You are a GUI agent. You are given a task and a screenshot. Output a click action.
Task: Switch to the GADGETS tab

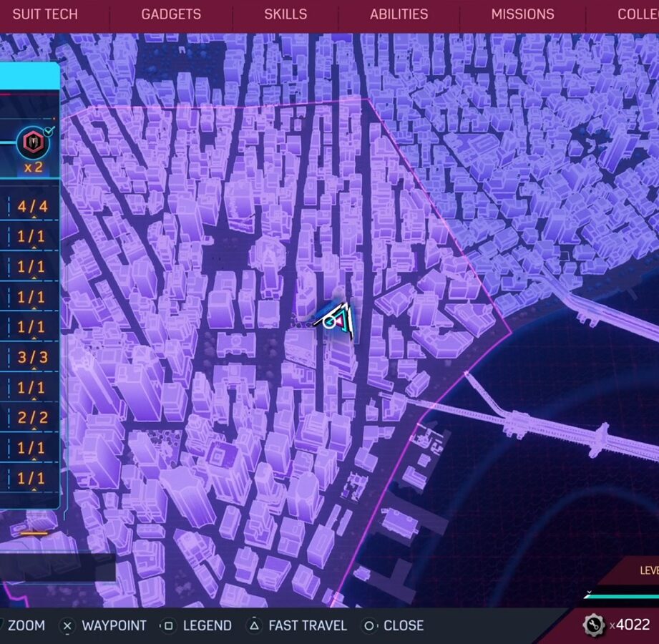pyautogui.click(x=171, y=14)
